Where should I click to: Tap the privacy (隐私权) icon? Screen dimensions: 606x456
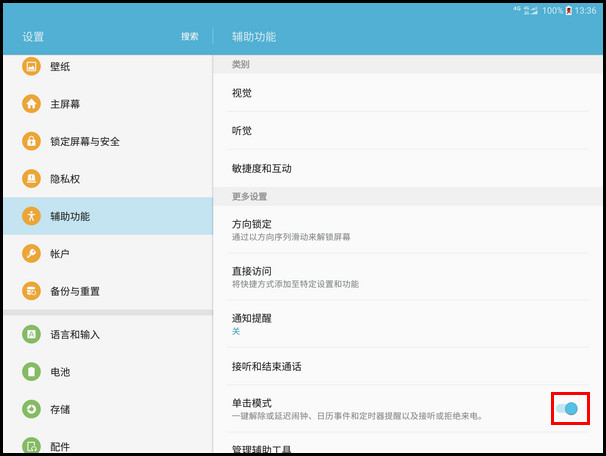coord(31,179)
